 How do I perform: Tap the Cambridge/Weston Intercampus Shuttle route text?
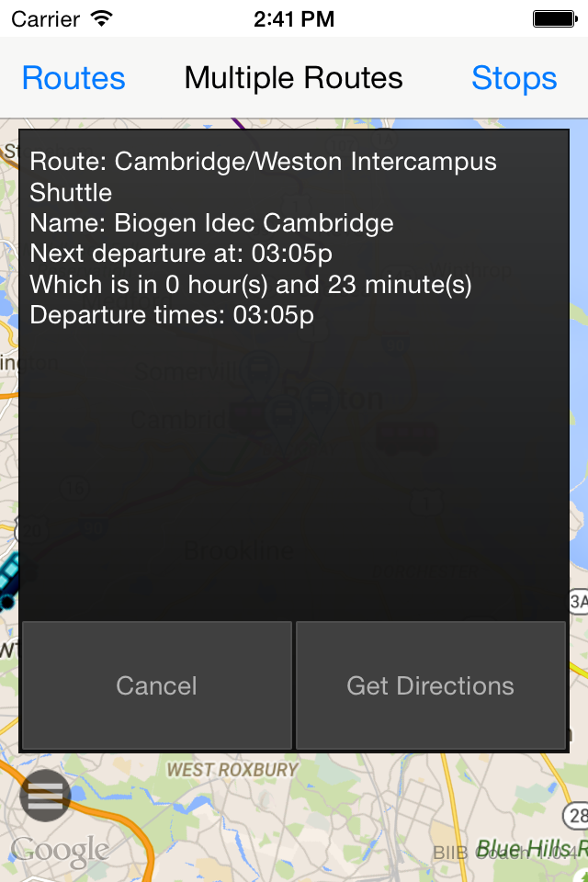(x=263, y=176)
